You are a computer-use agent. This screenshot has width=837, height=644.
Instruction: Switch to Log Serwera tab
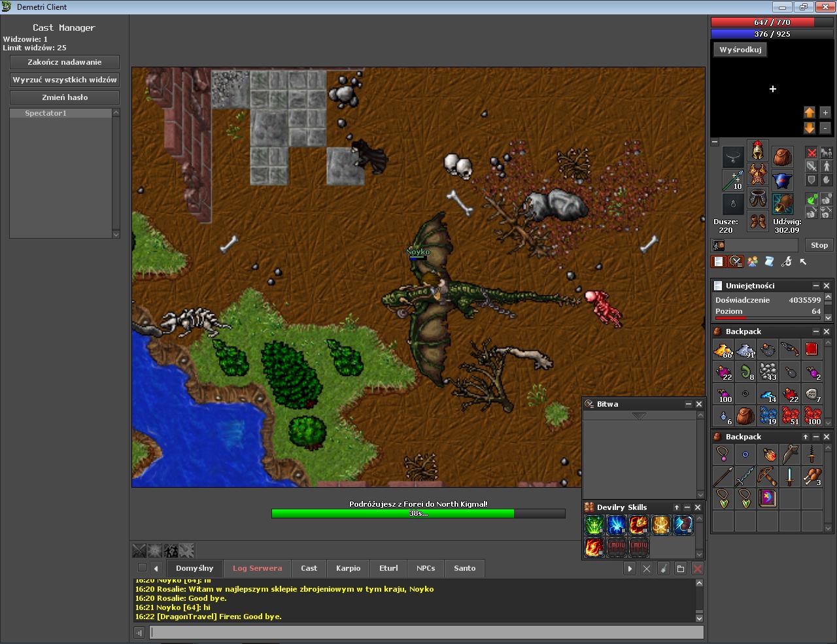click(x=258, y=568)
